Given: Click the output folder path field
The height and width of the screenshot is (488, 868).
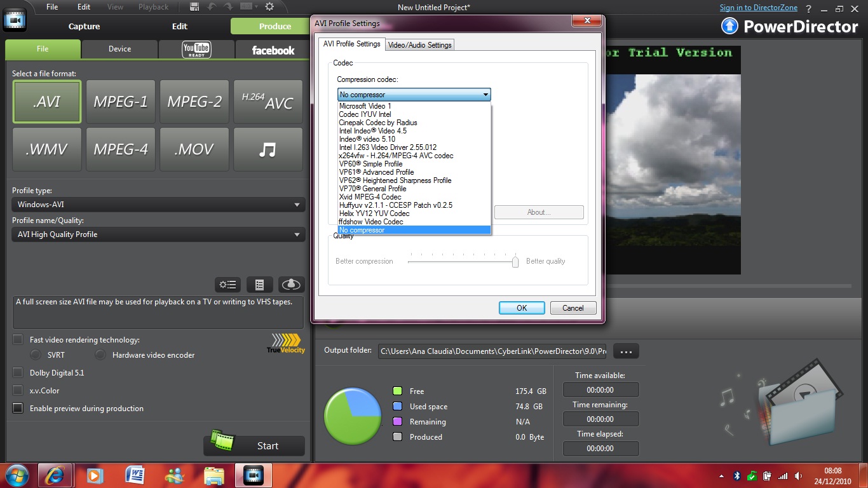Looking at the screenshot, I should 492,351.
